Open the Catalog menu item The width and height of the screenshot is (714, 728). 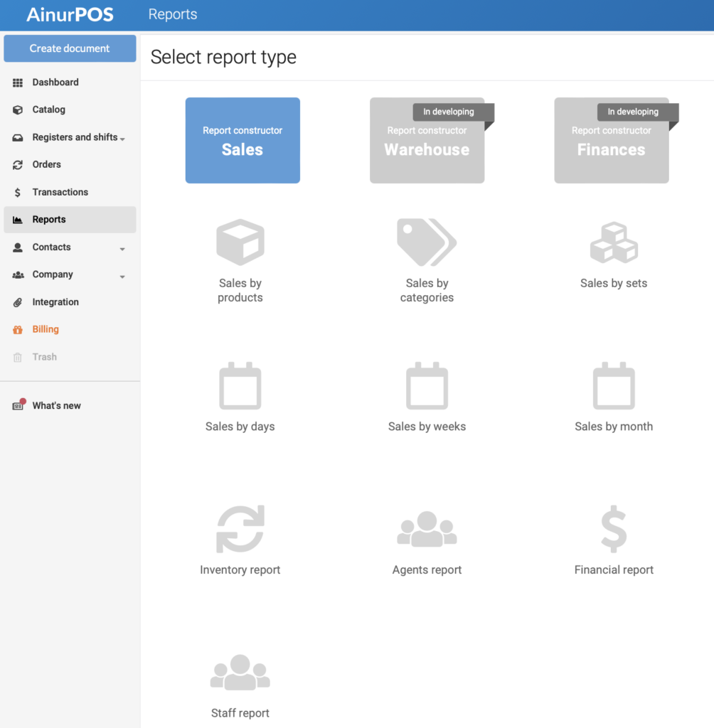click(x=70, y=109)
